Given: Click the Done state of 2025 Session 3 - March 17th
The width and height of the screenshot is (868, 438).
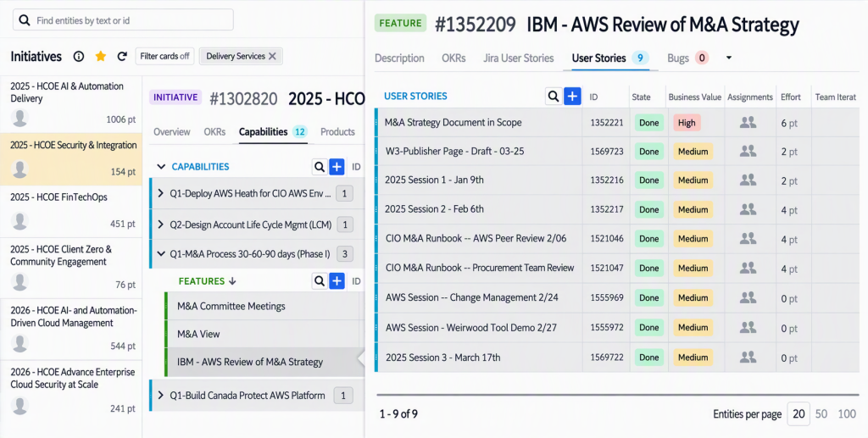Looking at the screenshot, I should (x=648, y=358).
